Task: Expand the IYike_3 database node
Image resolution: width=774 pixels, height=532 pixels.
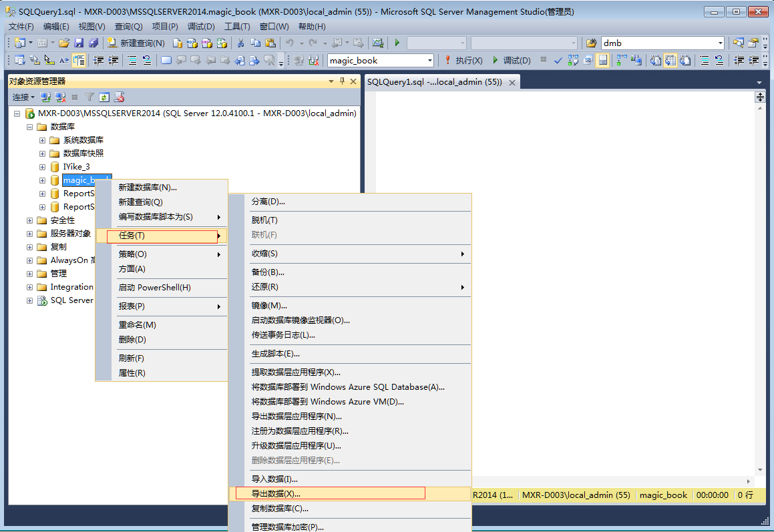Action: click(43, 167)
